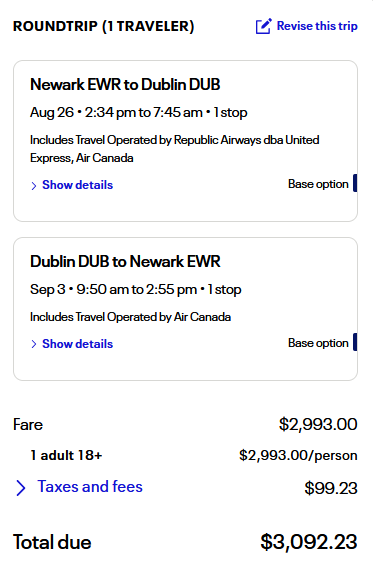Screen dimensions: 373x568
Task: Expand chevron beside Newark to Dublin Show details
Action: pos(34,186)
